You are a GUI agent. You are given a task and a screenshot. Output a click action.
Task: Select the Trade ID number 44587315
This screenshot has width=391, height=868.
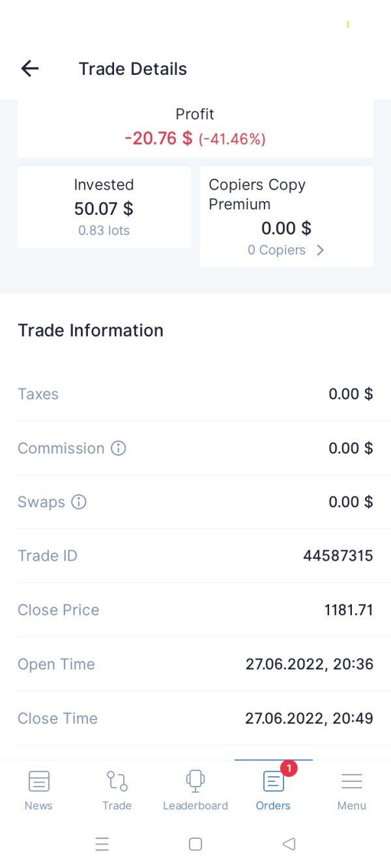pos(338,555)
